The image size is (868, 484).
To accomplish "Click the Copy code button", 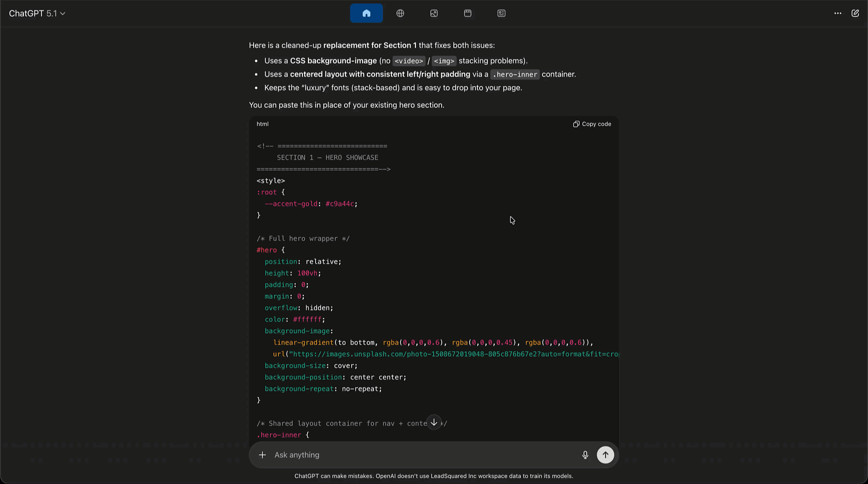I will (596, 124).
